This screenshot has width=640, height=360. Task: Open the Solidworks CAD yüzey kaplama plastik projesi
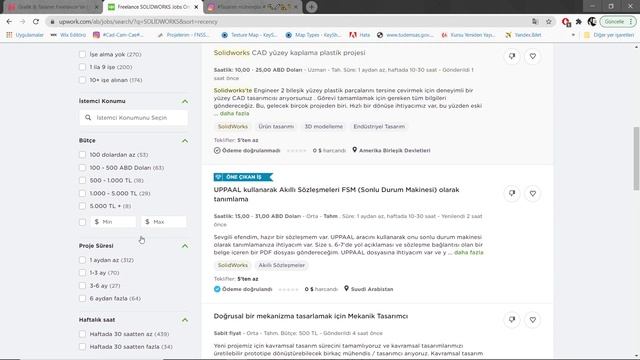point(289,53)
